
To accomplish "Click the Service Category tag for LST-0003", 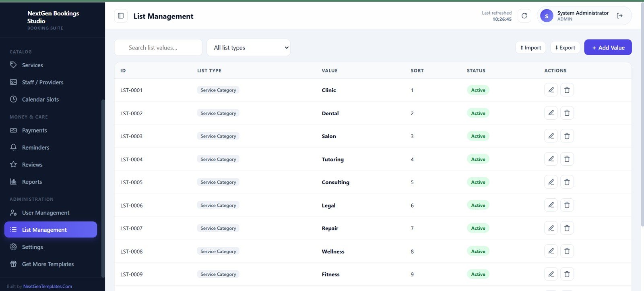I will 218,136.
